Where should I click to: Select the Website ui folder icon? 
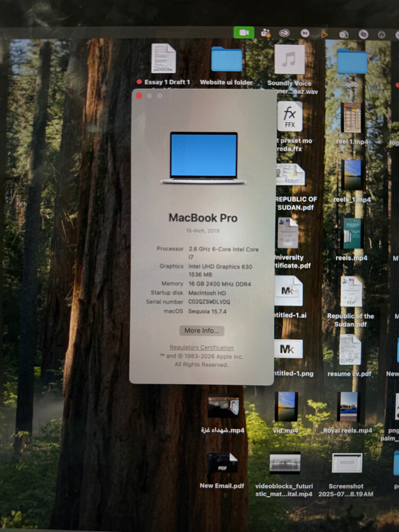click(227, 59)
